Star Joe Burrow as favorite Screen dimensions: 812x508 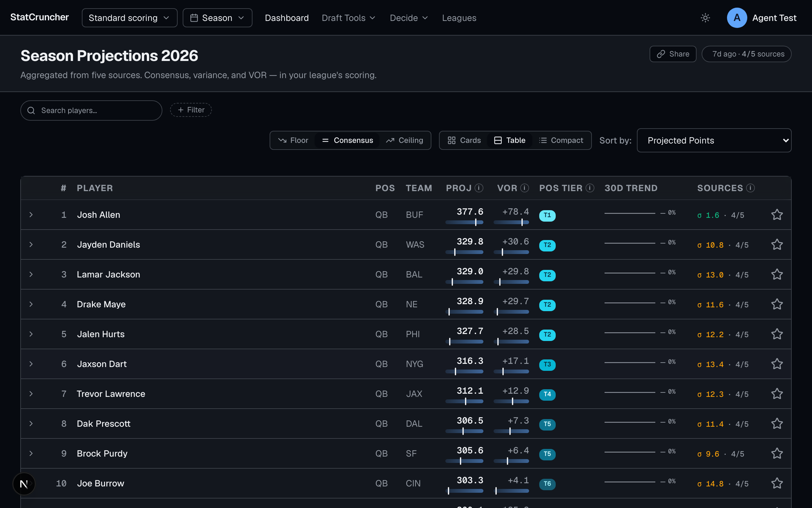(777, 484)
